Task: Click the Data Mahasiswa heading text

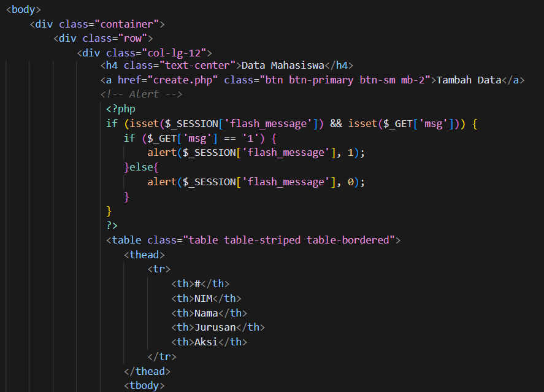Action: coord(282,66)
